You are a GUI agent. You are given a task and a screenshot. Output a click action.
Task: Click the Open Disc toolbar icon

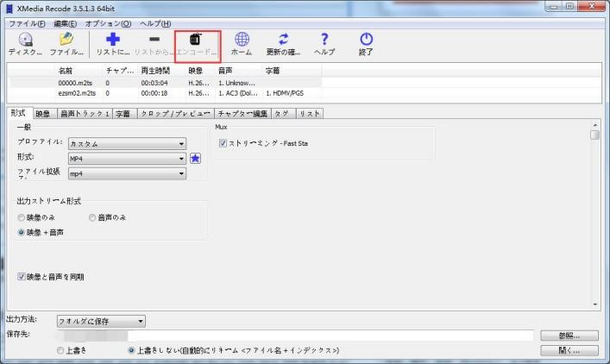coord(25,40)
